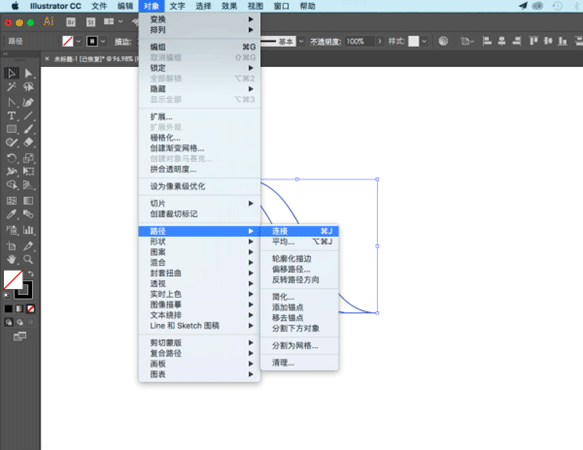583x450 pixels.
Task: Open arrange documents dropdown arrow
Action: (120, 22)
